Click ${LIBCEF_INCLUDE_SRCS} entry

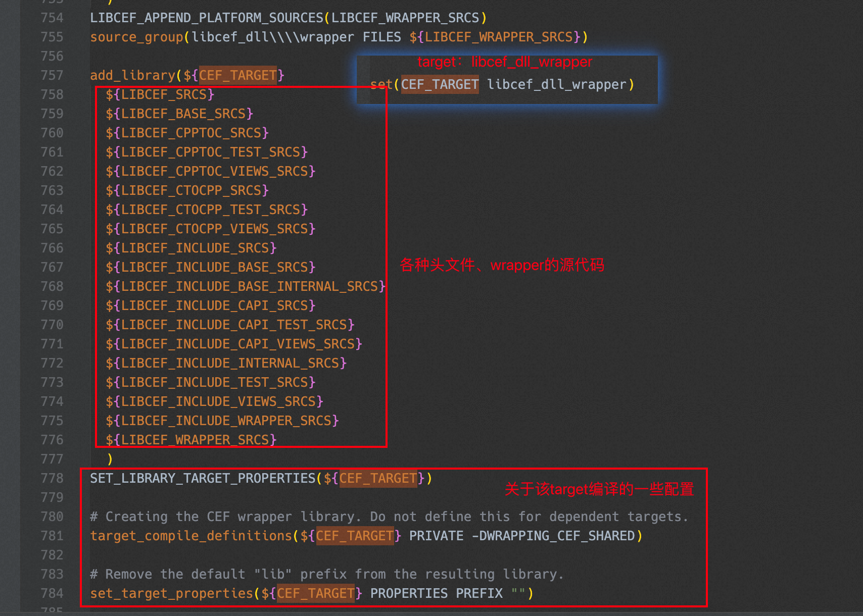(x=191, y=248)
